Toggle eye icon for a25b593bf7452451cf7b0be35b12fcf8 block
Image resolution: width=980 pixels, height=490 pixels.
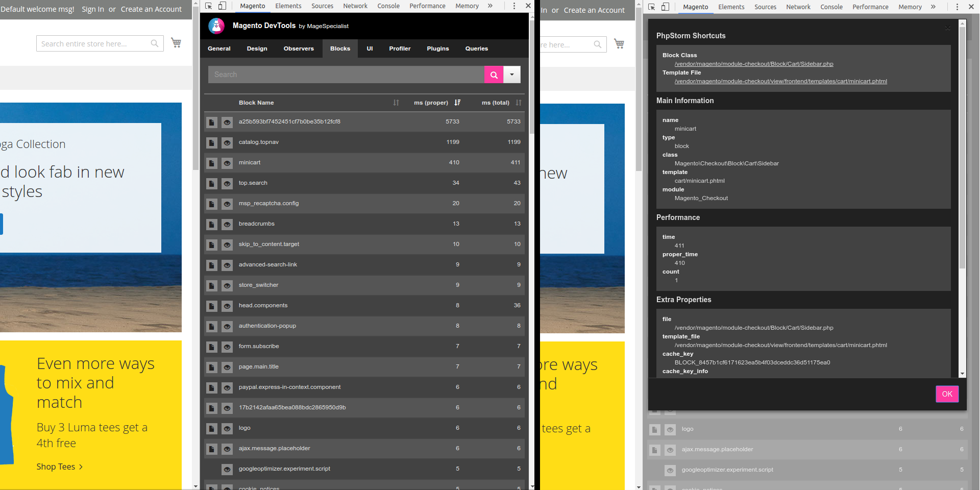pos(227,122)
